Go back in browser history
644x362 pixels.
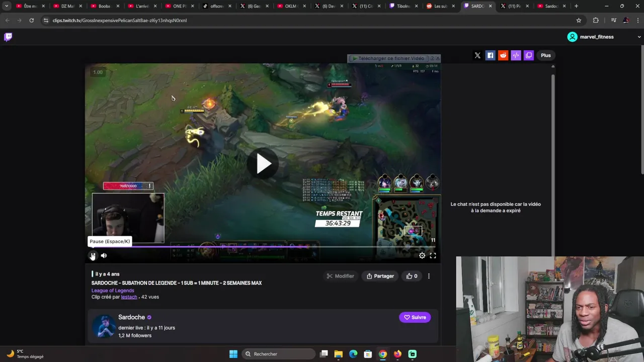pos(7,20)
